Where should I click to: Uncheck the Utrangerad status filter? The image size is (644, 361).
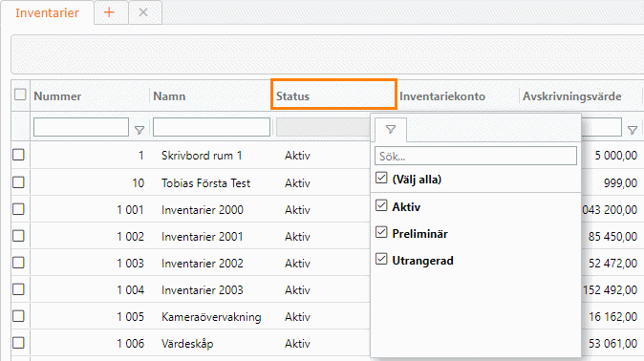pos(381,259)
